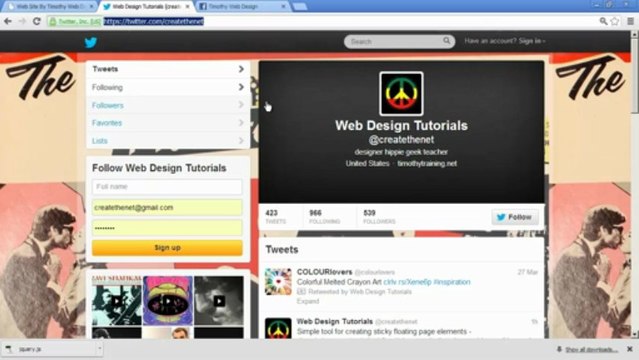Viewport: 639px width, 360px height.
Task: Click the @createthenet handle text
Action: pos(401,139)
